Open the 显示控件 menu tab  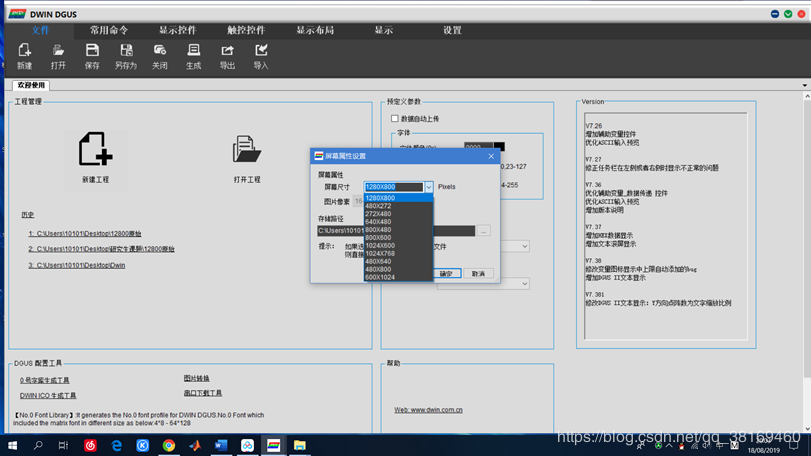click(177, 31)
